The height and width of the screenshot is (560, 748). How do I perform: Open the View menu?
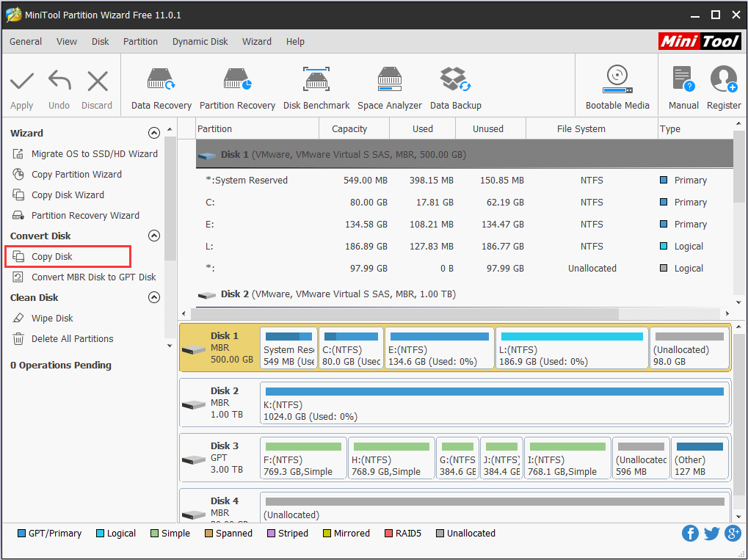coord(66,42)
